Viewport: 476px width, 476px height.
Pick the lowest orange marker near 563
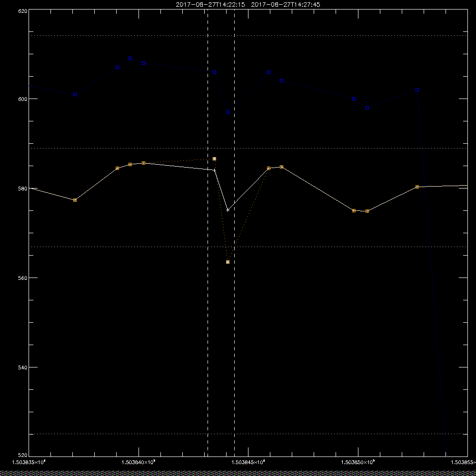coord(228,262)
